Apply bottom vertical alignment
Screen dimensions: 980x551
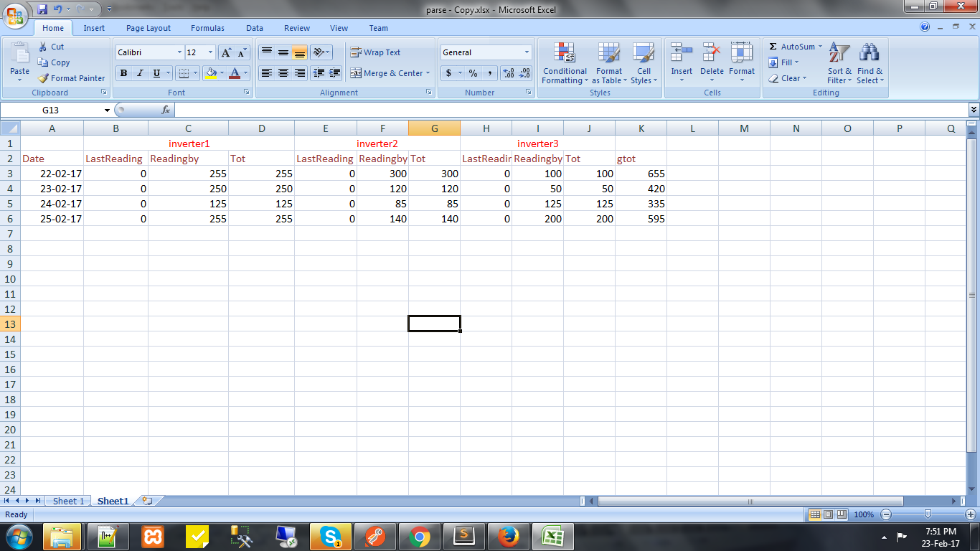click(x=300, y=52)
